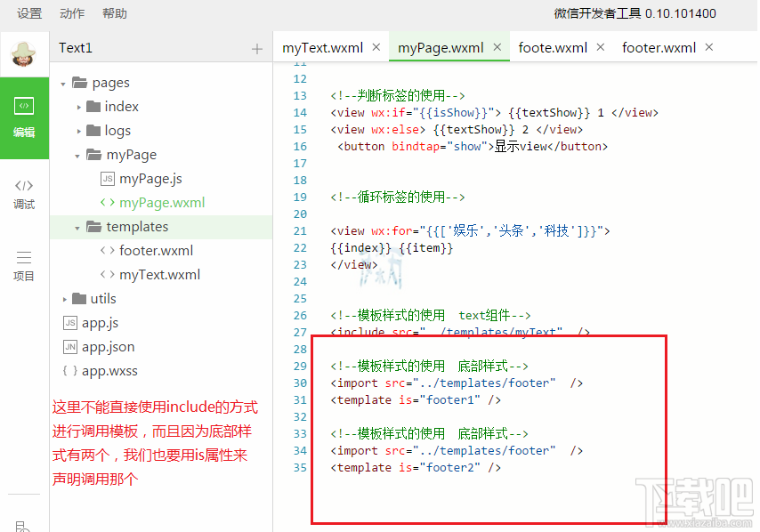The image size is (760, 532).
Task: Open app.wxss in the file tree
Action: (x=109, y=371)
